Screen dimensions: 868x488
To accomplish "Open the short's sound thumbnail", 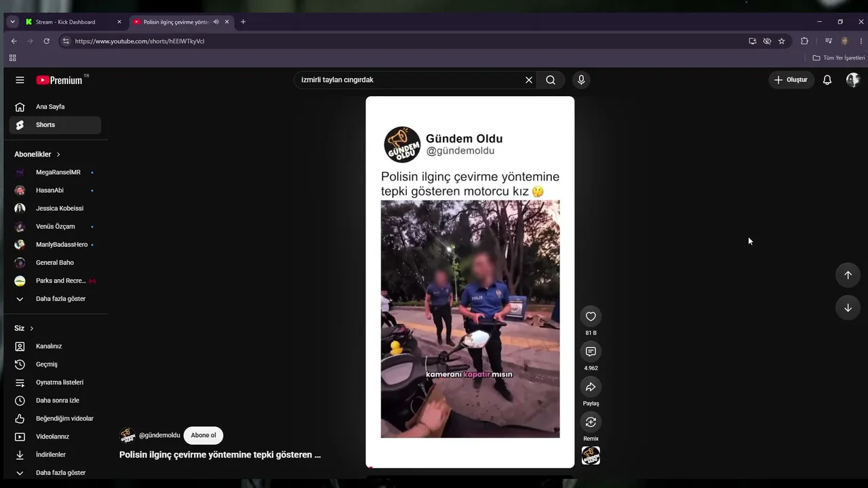I will tap(591, 455).
